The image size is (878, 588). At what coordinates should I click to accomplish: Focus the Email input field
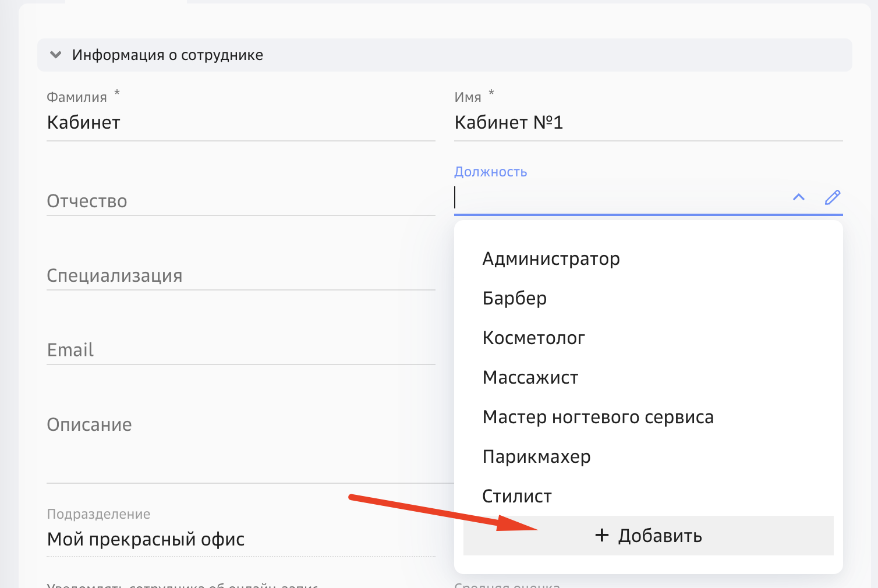click(233, 350)
